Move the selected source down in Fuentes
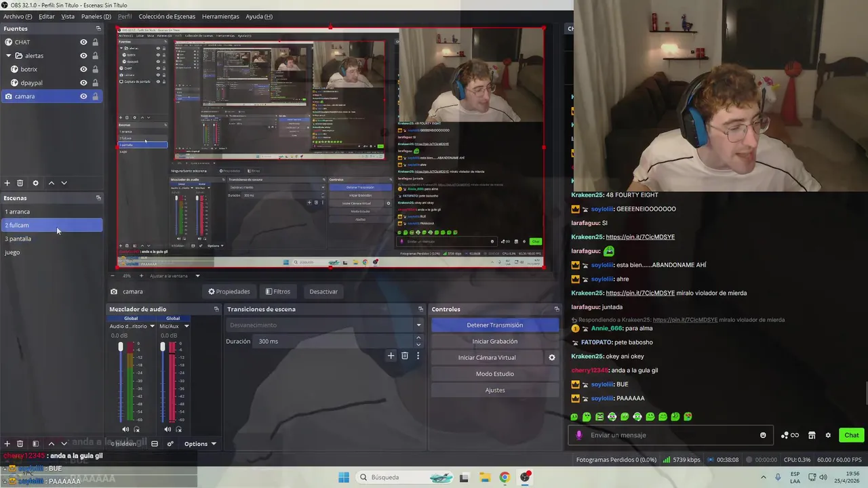The width and height of the screenshot is (868, 488). point(64,183)
